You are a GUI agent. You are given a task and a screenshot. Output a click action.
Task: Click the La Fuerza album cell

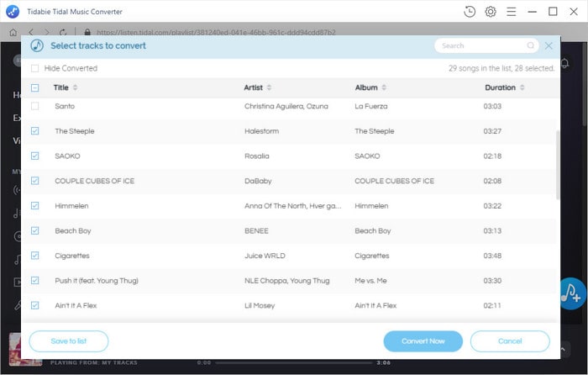pyautogui.click(x=371, y=106)
